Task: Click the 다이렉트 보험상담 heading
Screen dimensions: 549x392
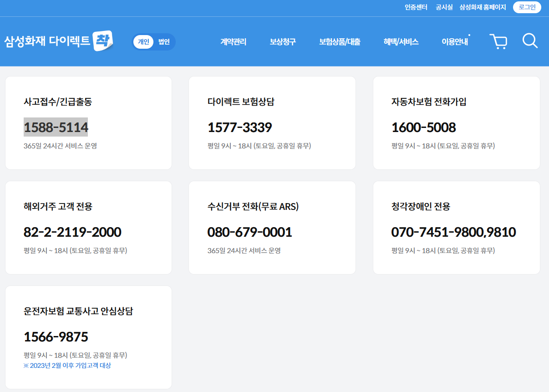Action: tap(241, 102)
